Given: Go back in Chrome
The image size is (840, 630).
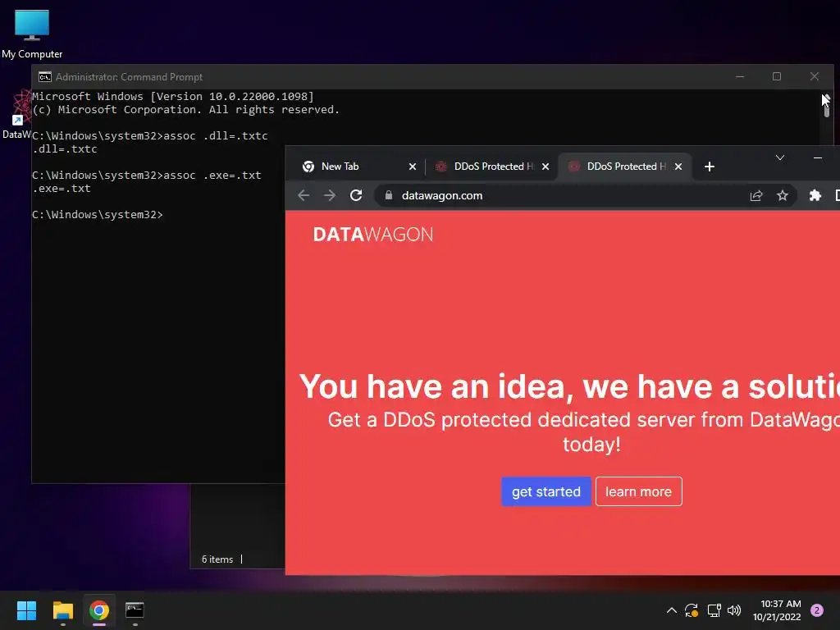Looking at the screenshot, I should coord(304,195).
